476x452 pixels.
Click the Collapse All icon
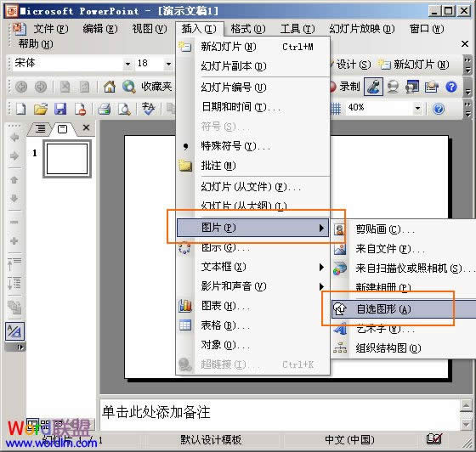click(14, 264)
